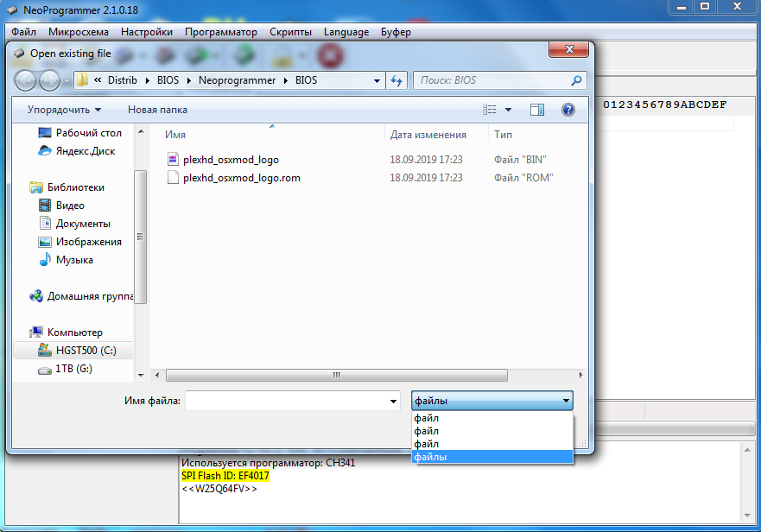Image resolution: width=761 pixels, height=532 pixels.
Task: Choose the файлы filter option
Action: [x=492, y=457]
